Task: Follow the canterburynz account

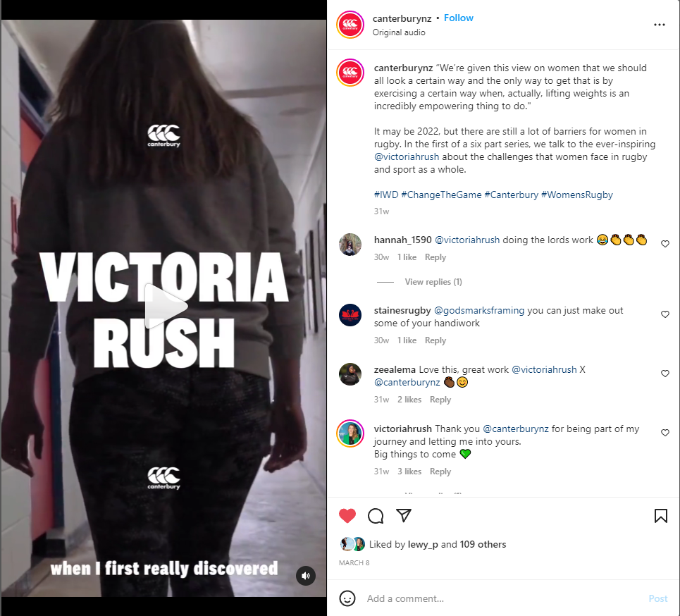Action: [x=459, y=18]
